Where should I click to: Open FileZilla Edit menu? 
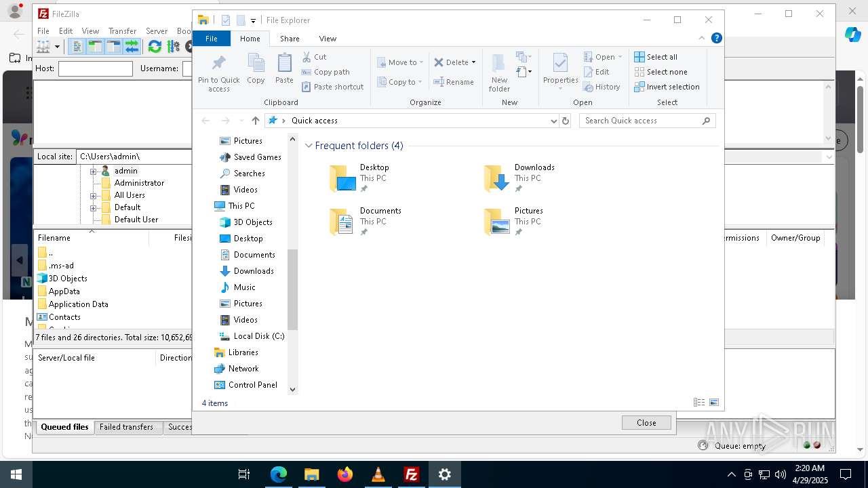click(x=66, y=31)
